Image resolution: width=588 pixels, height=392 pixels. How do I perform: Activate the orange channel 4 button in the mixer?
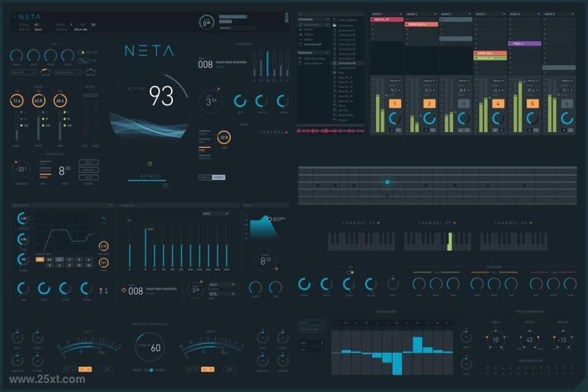click(498, 104)
